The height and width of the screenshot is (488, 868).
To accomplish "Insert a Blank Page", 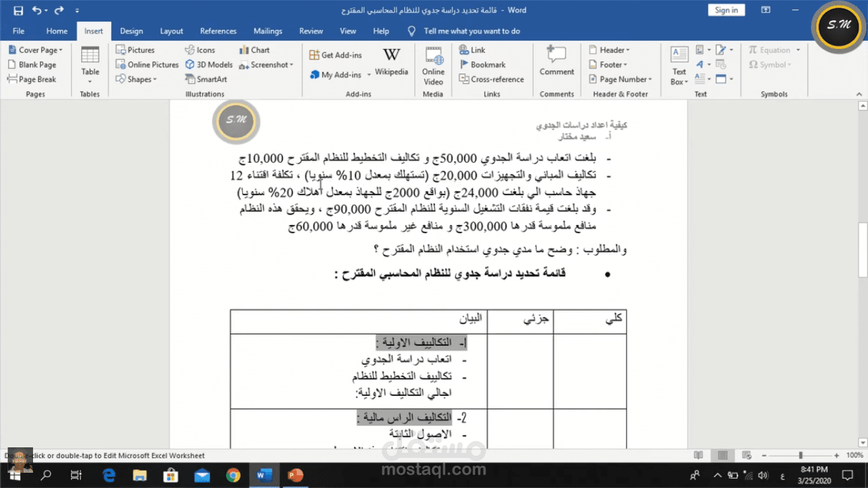I will coord(32,65).
